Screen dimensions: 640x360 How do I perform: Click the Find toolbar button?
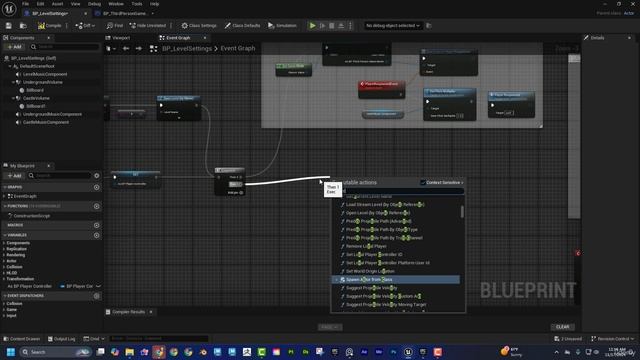click(x=115, y=25)
